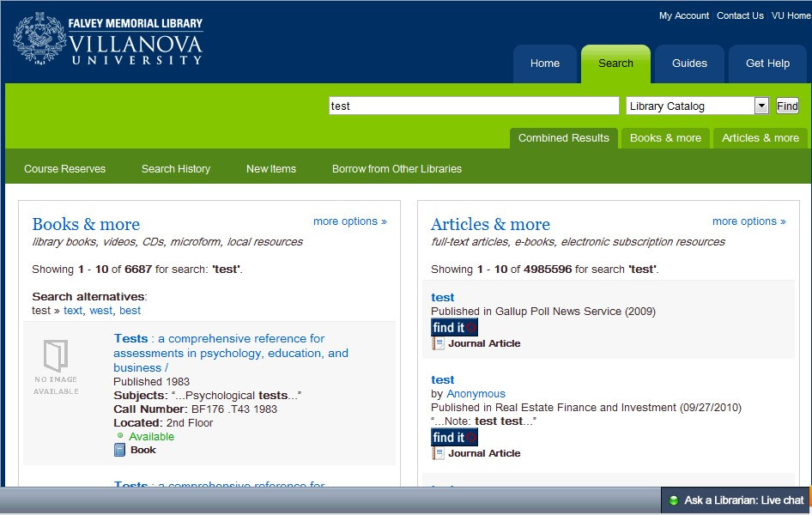Image resolution: width=812 pixels, height=515 pixels.
Task: Click the Journal Article icon for the Real Estate Finance result
Action: (x=438, y=453)
